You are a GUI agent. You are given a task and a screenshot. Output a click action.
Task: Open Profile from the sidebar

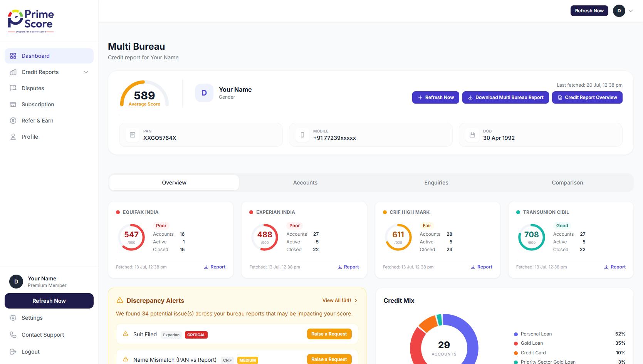coord(49,137)
